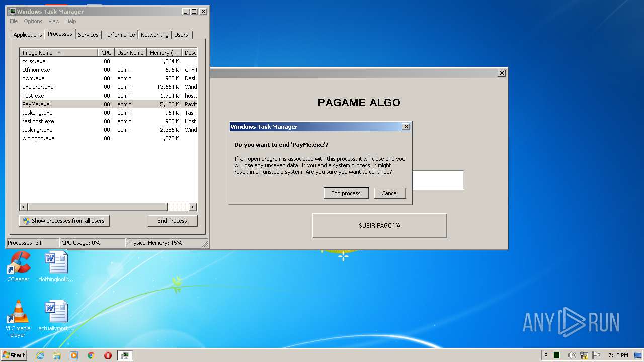Select the dwm.exe process row
Image resolution: width=644 pixels, height=362 pixels.
pos(108,78)
